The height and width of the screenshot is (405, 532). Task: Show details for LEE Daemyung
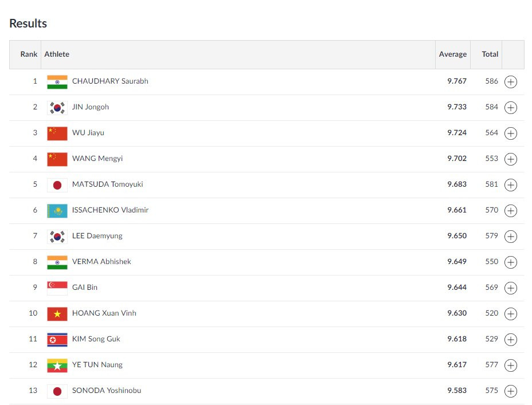click(510, 237)
